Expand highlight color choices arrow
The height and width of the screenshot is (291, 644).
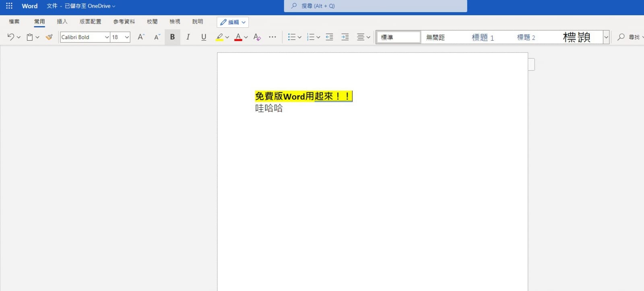[x=227, y=37]
